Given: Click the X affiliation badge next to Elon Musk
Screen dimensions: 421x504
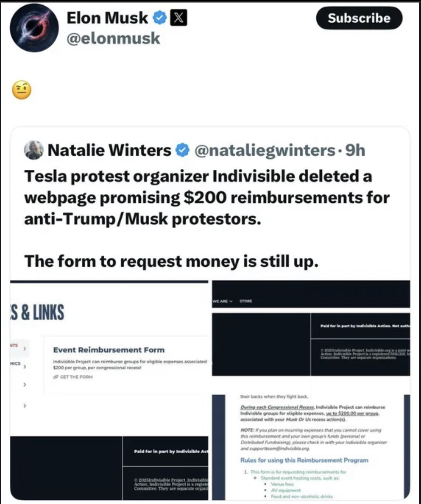Looking at the screenshot, I should [x=178, y=18].
